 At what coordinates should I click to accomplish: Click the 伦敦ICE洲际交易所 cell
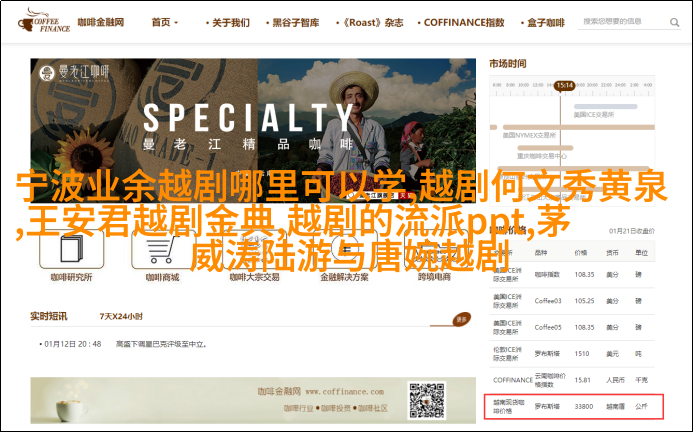[508, 354]
